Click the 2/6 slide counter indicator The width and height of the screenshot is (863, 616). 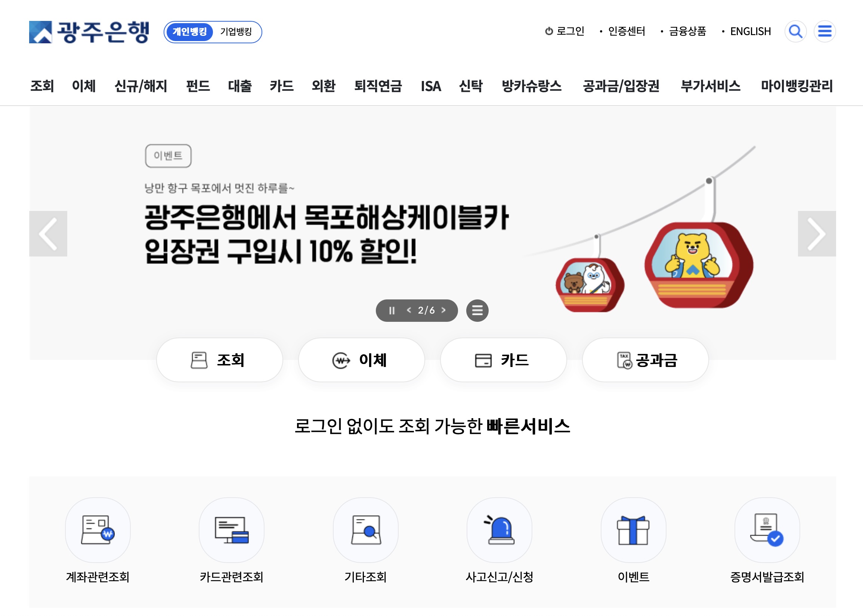click(426, 310)
